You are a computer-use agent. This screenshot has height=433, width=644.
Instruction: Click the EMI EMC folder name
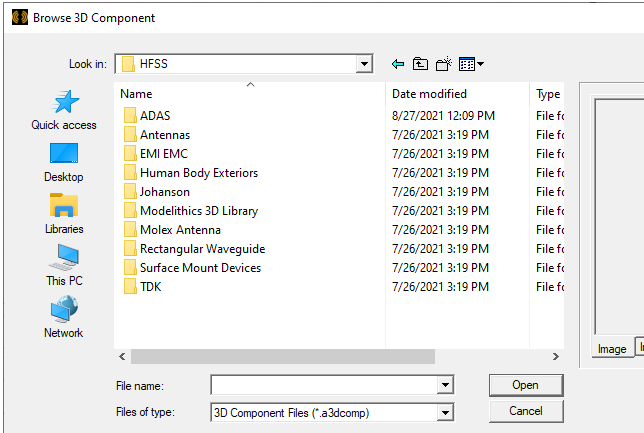point(164,154)
